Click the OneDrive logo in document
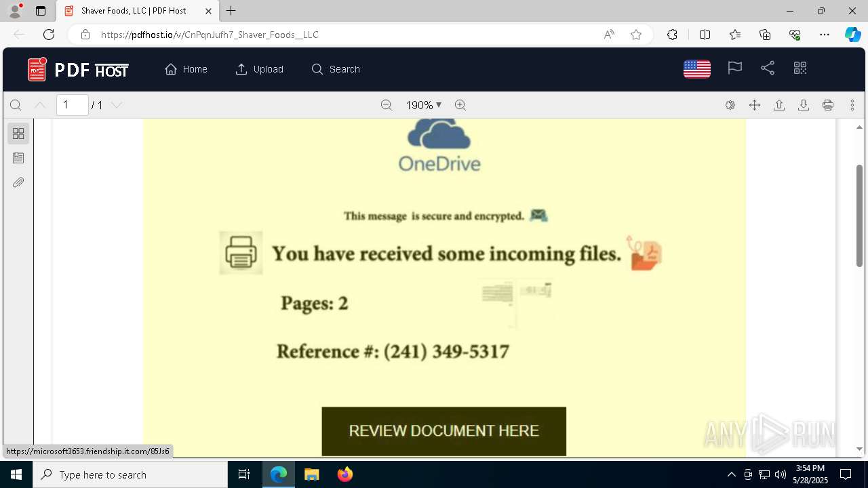868x488 pixels. 439,146
